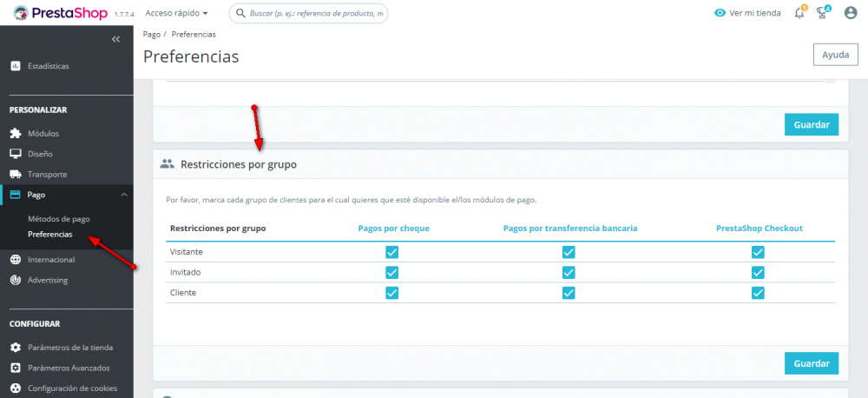Click the Ayuda button
Image resolution: width=868 pixels, height=398 pixels.
coord(835,55)
